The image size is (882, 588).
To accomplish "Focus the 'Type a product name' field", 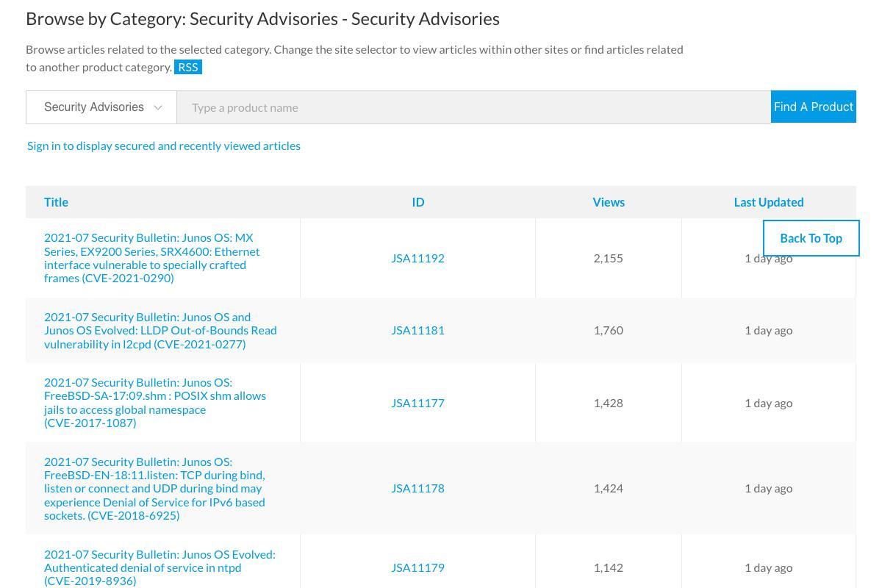I will (473, 107).
